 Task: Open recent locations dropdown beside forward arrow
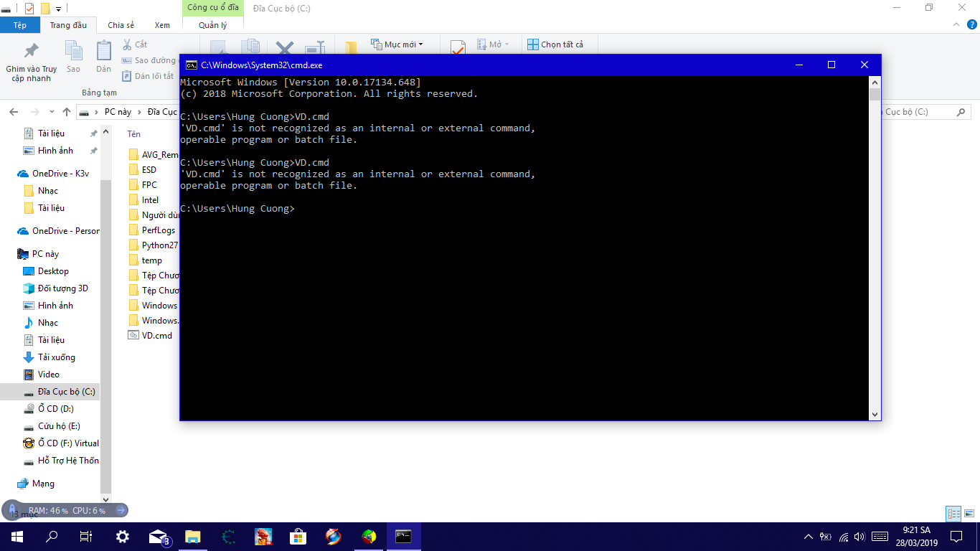pos(51,112)
